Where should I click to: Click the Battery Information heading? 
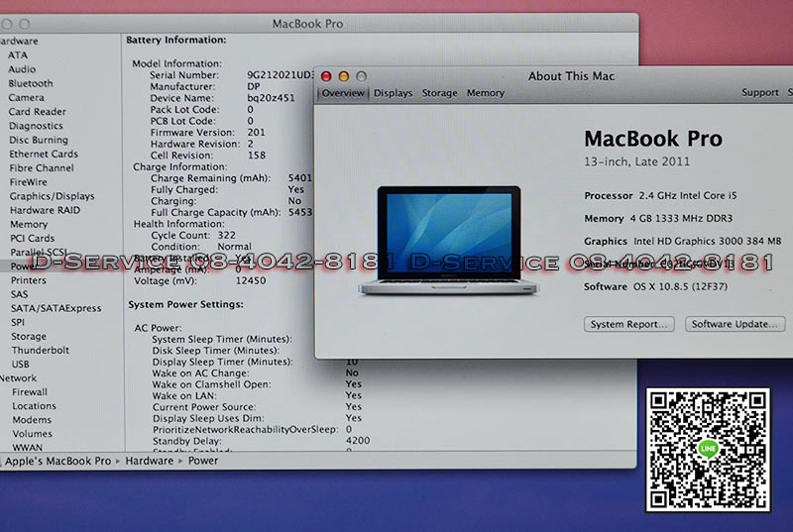(x=176, y=40)
